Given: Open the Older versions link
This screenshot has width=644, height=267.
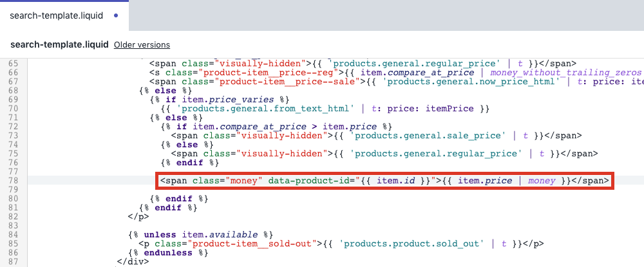Looking at the screenshot, I should (142, 44).
